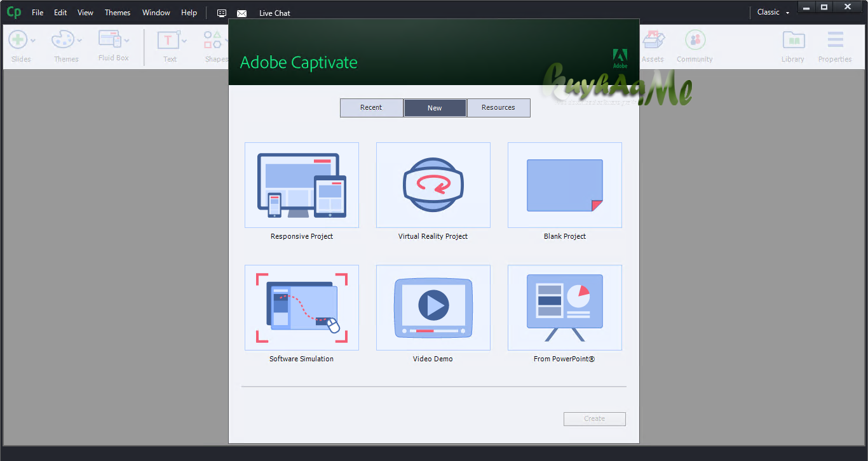Image resolution: width=868 pixels, height=461 pixels.
Task: Open the Help menu
Action: (189, 13)
